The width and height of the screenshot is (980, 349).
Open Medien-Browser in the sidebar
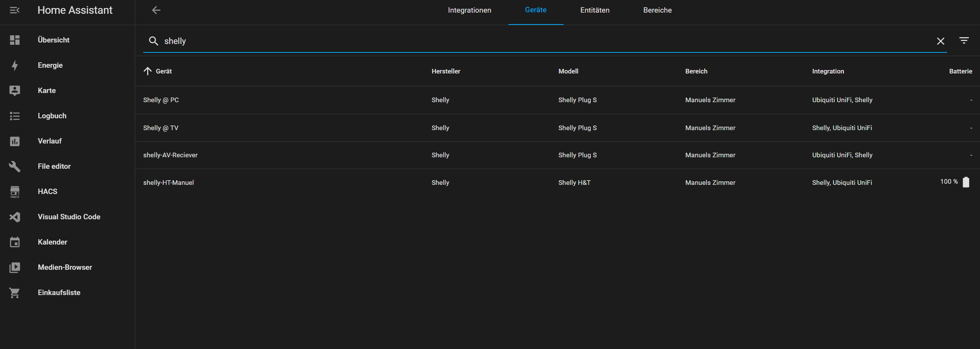[67, 267]
